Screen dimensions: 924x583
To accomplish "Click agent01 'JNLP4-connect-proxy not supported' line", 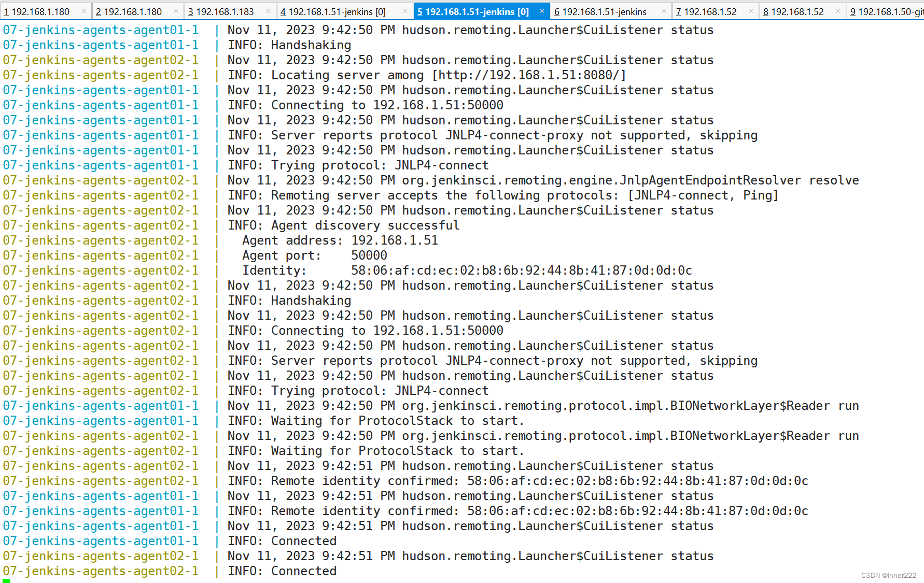I will tap(380, 135).
